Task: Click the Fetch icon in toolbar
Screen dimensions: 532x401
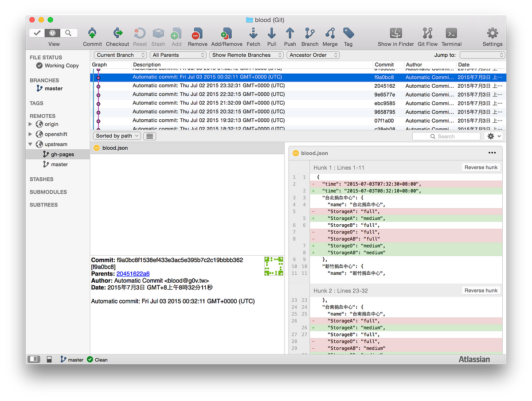Action: click(254, 34)
